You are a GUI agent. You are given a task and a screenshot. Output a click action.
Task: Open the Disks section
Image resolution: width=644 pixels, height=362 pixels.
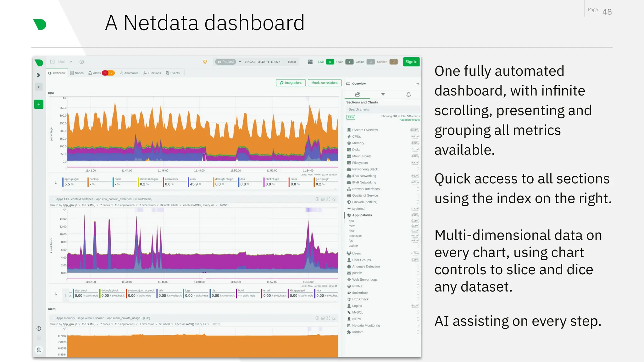pos(383,150)
